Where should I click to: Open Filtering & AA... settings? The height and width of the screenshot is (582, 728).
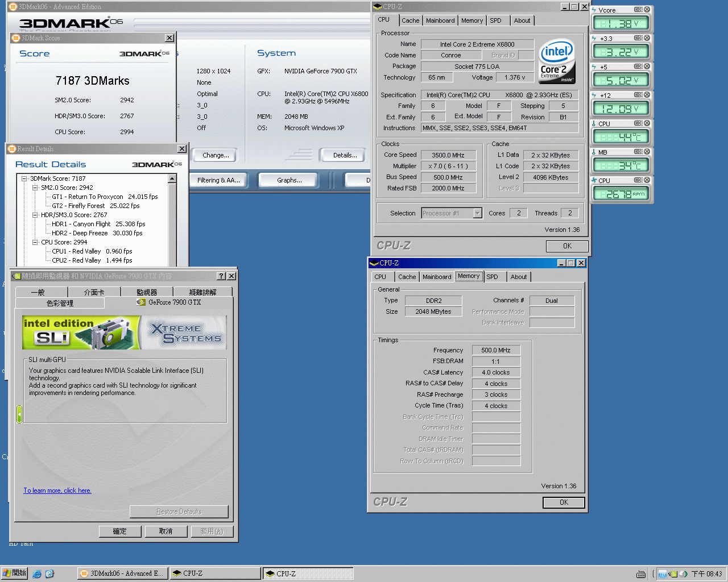pyautogui.click(x=218, y=180)
